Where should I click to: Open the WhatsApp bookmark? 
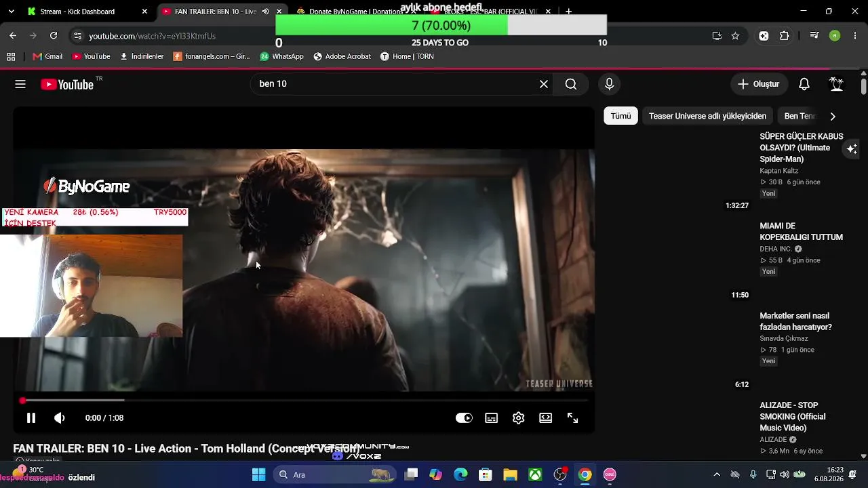(281, 56)
